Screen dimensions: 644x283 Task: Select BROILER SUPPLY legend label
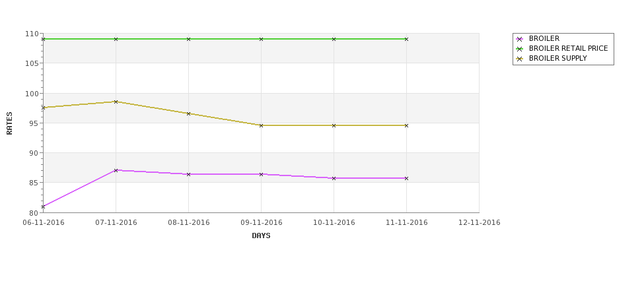tap(557, 58)
